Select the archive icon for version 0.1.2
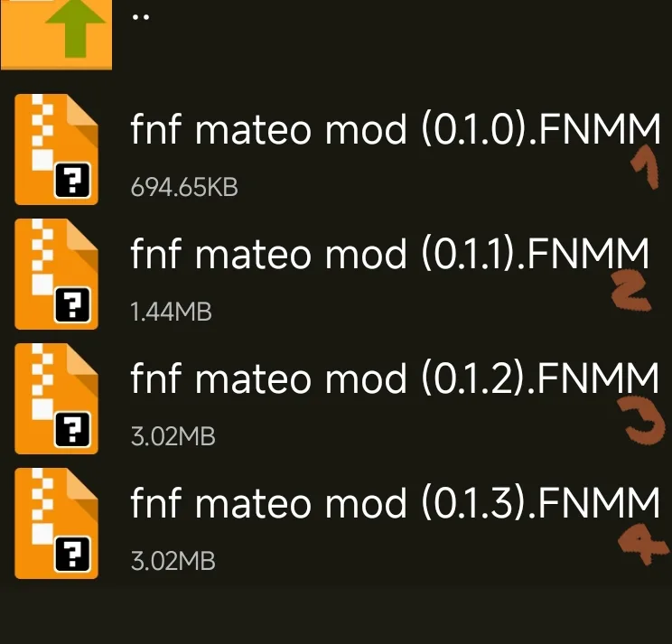 (56, 398)
